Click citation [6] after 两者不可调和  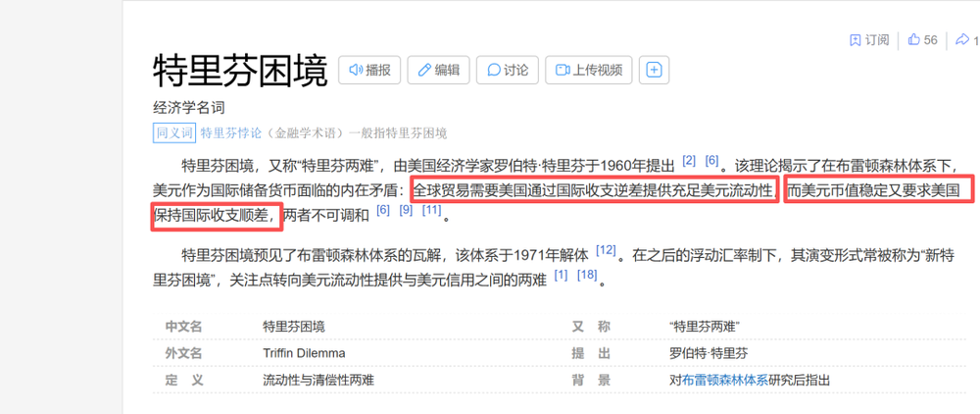383,210
